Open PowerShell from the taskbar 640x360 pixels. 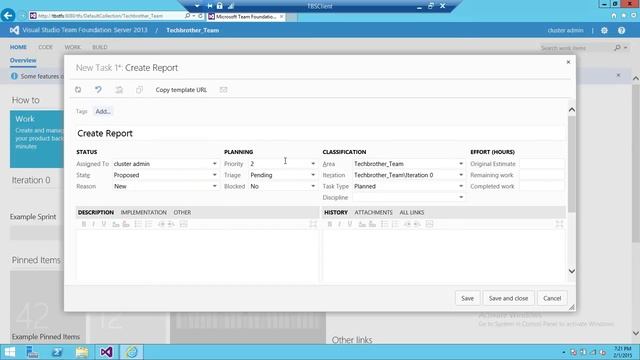click(x=57, y=352)
